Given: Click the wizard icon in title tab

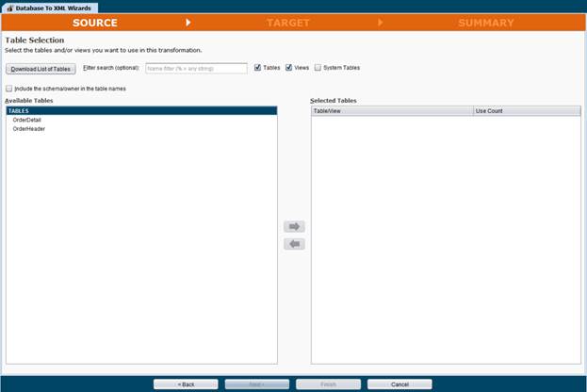Looking at the screenshot, I should click(10, 8).
